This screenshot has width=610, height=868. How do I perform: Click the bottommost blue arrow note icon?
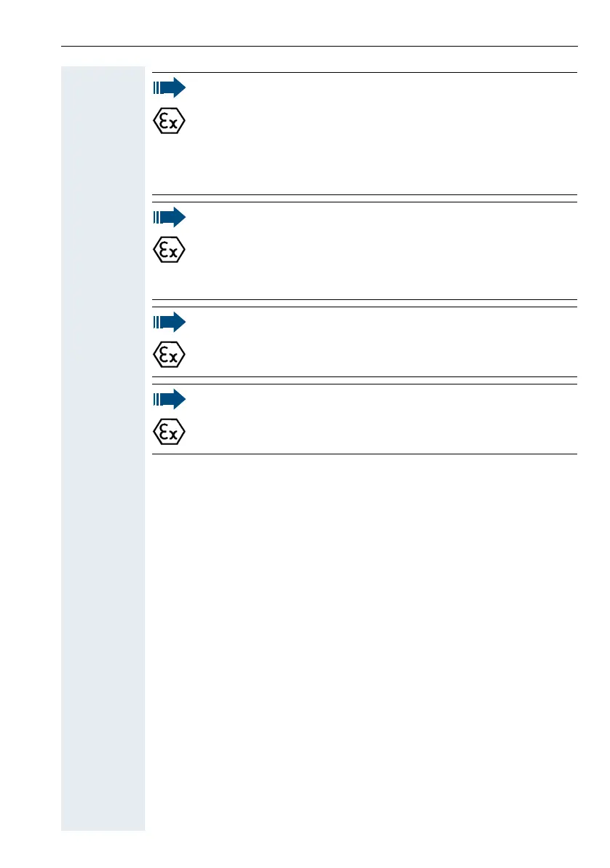point(170,398)
